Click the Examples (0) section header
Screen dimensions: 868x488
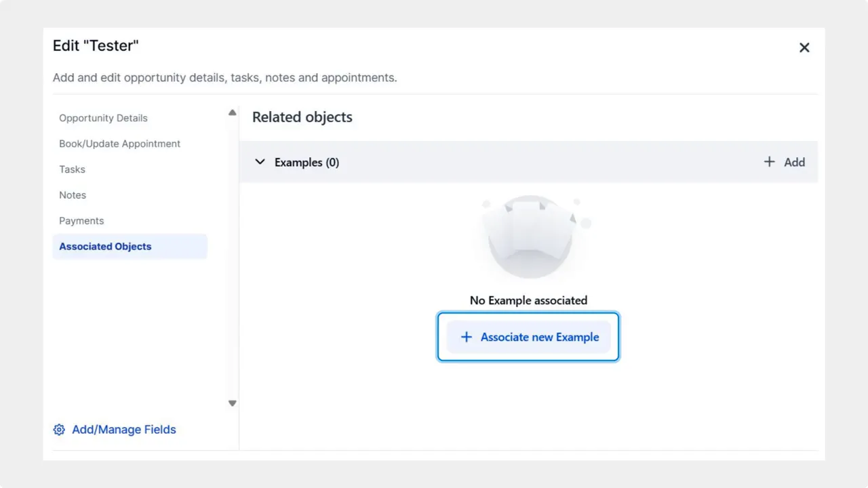(307, 162)
